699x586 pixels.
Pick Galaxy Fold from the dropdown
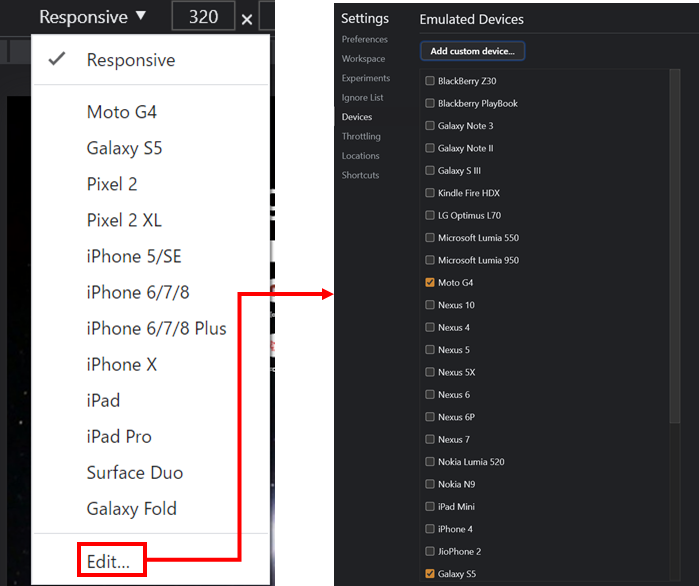point(132,508)
